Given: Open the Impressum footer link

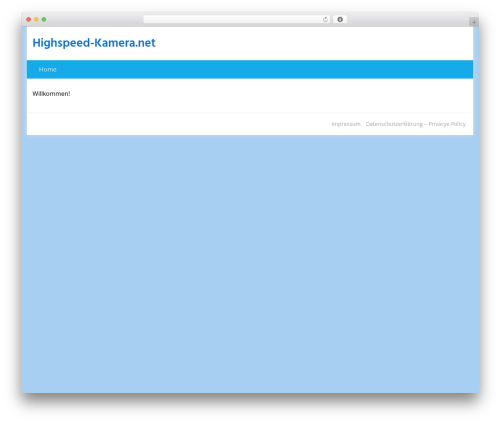Looking at the screenshot, I should point(346,124).
